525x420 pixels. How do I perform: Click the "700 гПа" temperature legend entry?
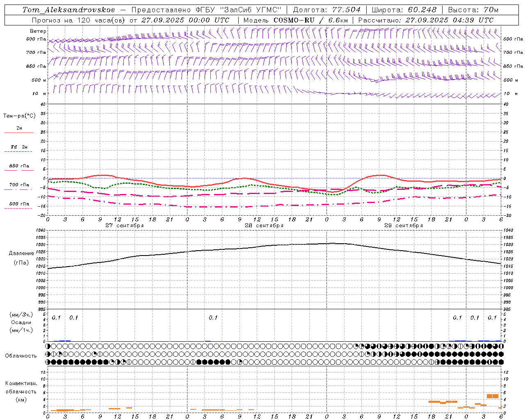point(19,185)
